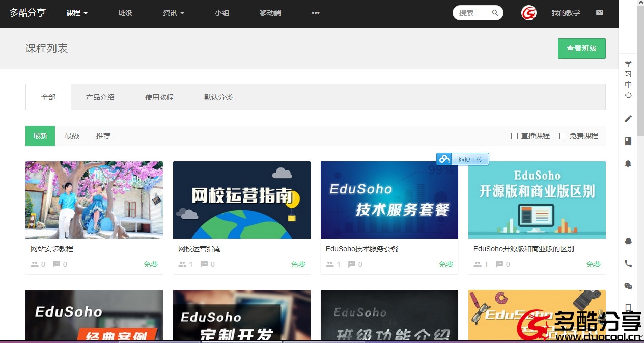Image resolution: width=644 pixels, height=343 pixels.
Task: Expand the 资讯 dropdown in navbar
Action: [174, 13]
